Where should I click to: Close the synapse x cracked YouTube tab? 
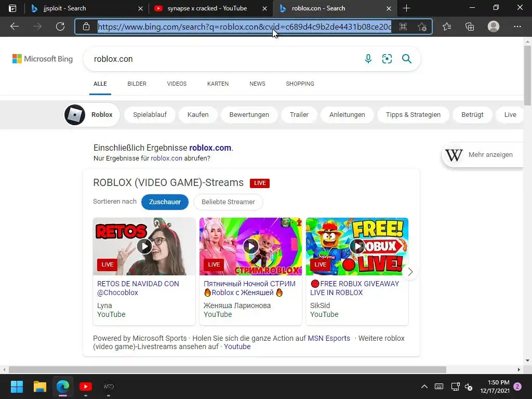264,8
